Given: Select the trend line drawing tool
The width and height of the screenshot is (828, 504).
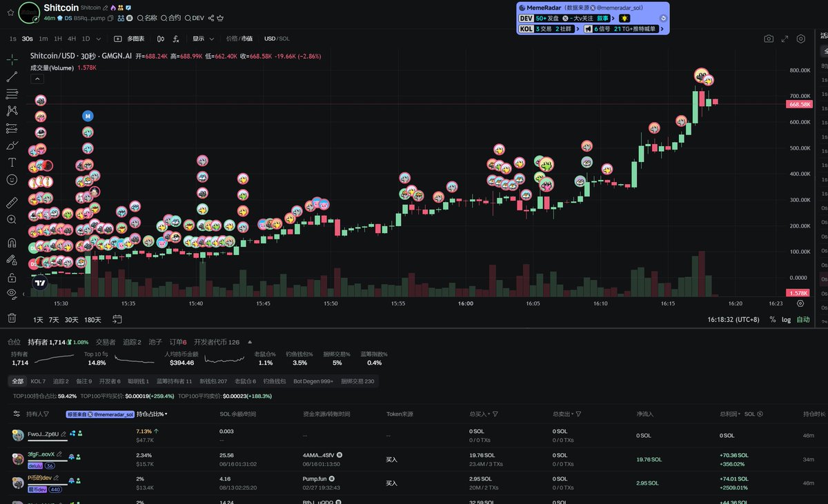Looking at the screenshot, I should [12, 77].
